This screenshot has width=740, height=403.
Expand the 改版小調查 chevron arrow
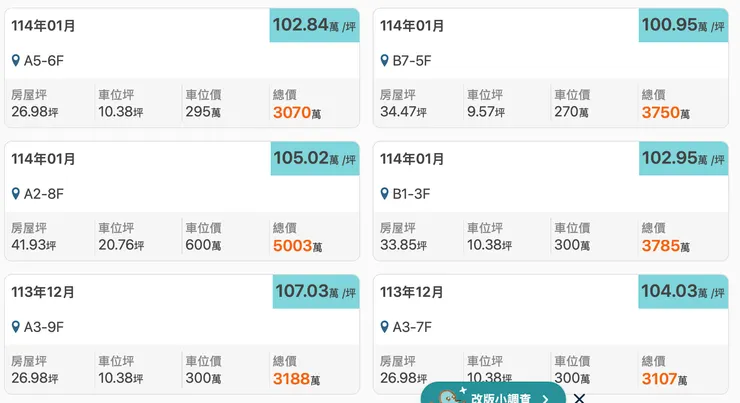point(545,397)
